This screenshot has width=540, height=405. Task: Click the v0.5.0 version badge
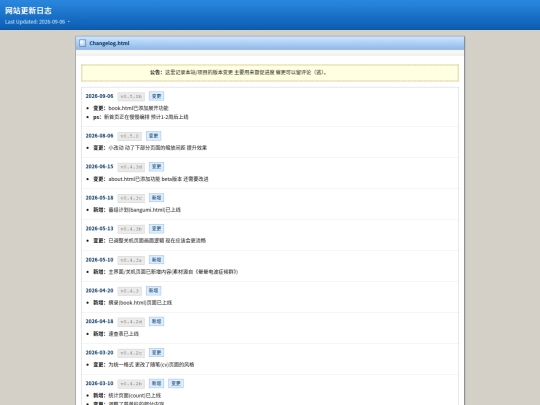pos(129,136)
